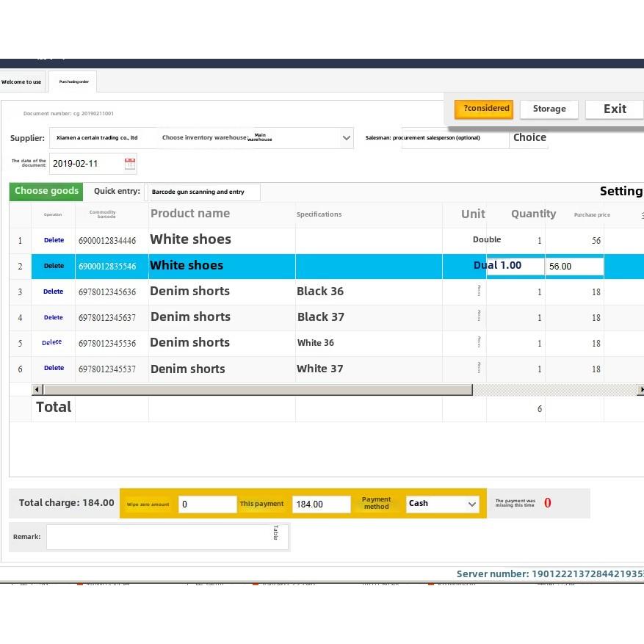
Task: Click the This payment field 184.00
Action: [321, 504]
